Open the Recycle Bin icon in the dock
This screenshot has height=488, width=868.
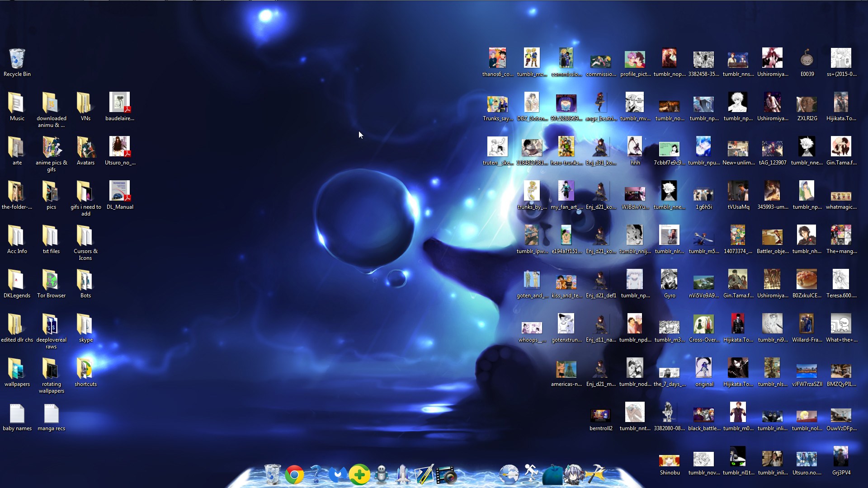click(x=272, y=474)
